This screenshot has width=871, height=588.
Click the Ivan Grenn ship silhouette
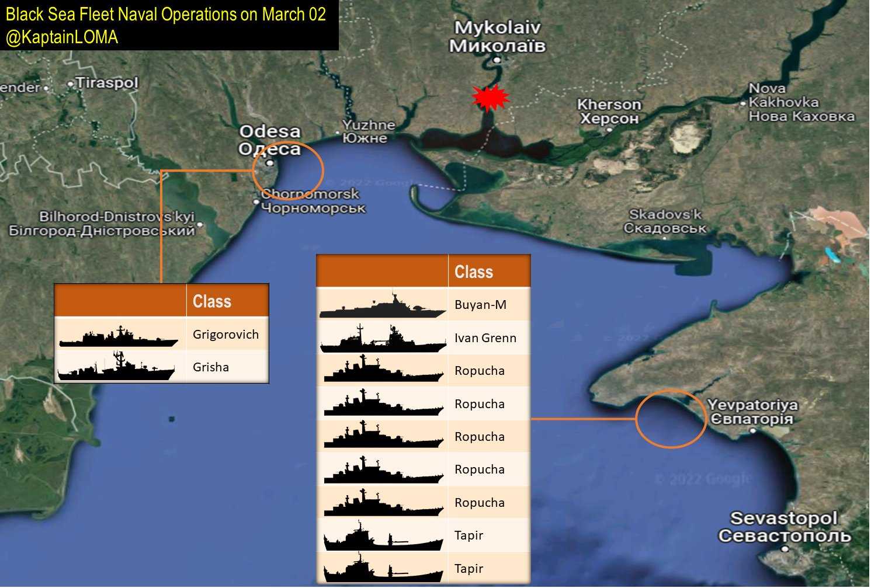tap(383, 339)
